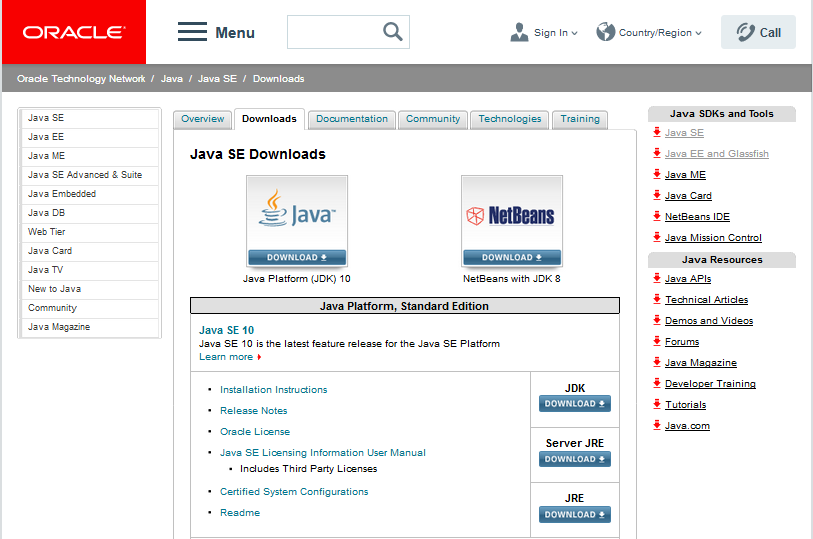Image resolution: width=813 pixels, height=539 pixels.
Task: Select Java DB in sidebar
Action: [x=89, y=213]
